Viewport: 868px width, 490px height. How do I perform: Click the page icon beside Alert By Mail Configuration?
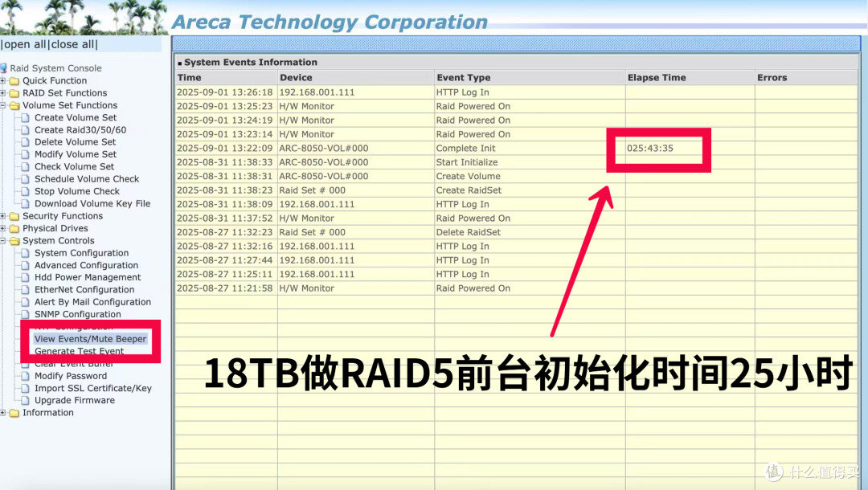click(25, 302)
